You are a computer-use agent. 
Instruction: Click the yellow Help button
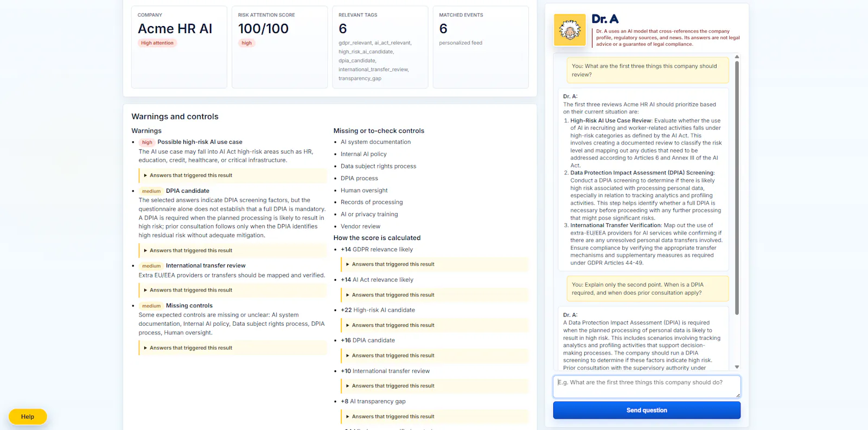tap(28, 416)
